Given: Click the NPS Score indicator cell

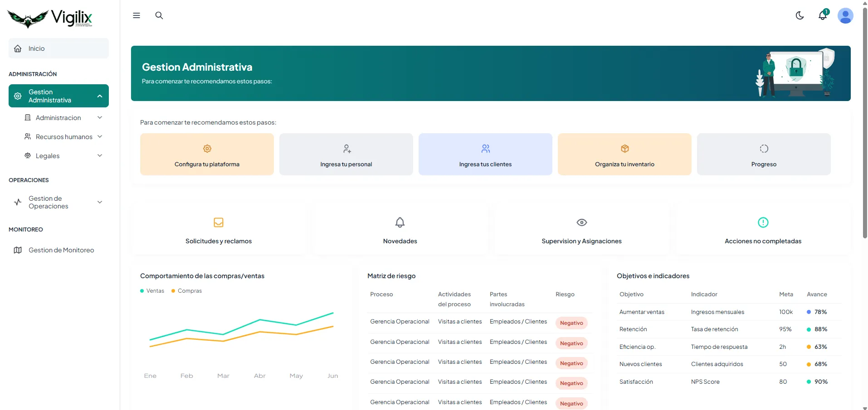Looking at the screenshot, I should coord(705,382).
